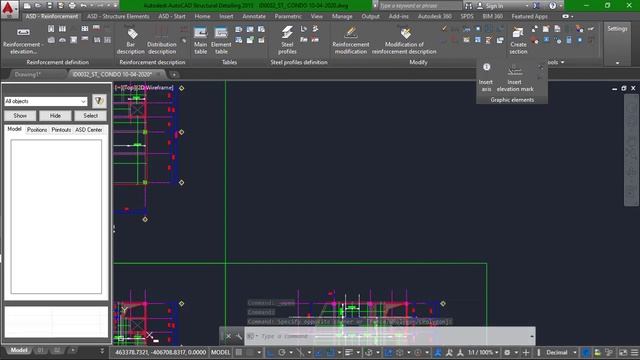Select the Bar description tool
Screen dimensions: 640x360
pyautogui.click(x=131, y=41)
